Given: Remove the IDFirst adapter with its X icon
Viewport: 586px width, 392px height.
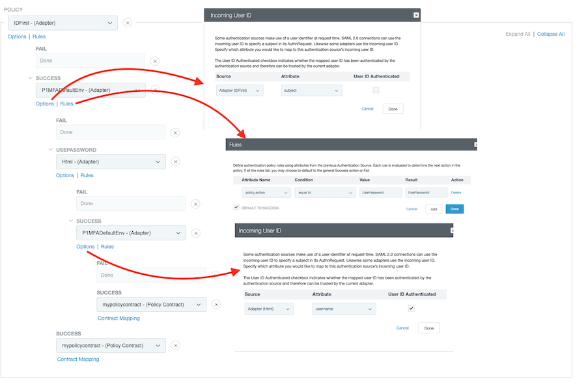Looking at the screenshot, I should [128, 23].
